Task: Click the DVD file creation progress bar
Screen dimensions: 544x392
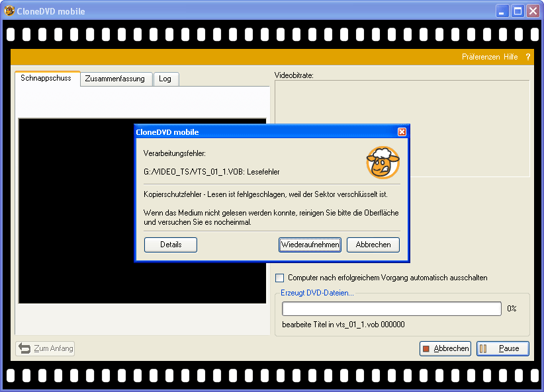Action: point(392,309)
